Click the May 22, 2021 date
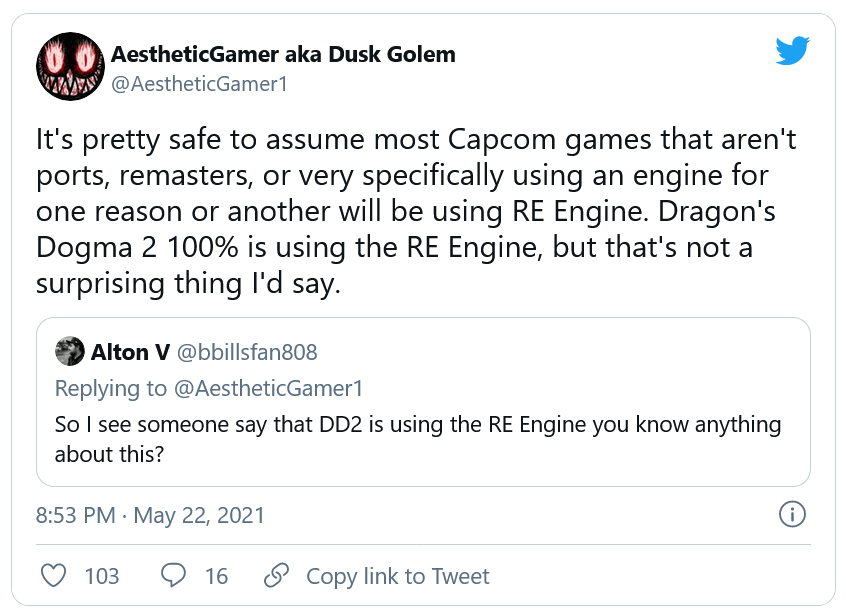This screenshot has height=615, width=846. 199,516
